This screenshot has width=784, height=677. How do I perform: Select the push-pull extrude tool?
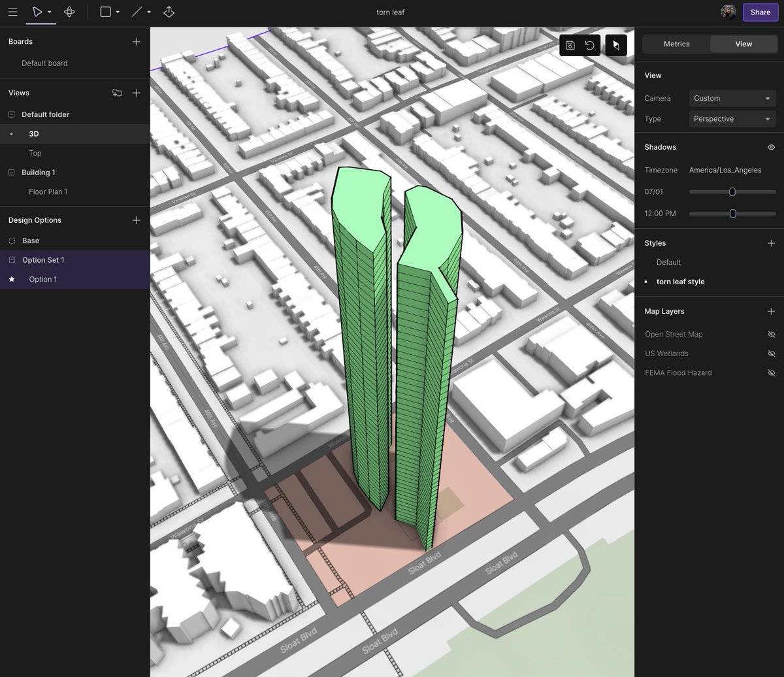click(169, 12)
